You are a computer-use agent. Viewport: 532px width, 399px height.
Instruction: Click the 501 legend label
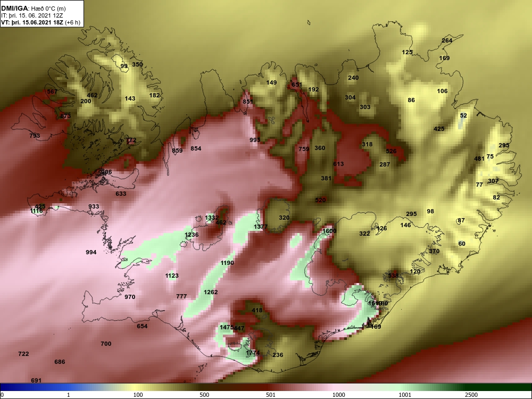271,395
